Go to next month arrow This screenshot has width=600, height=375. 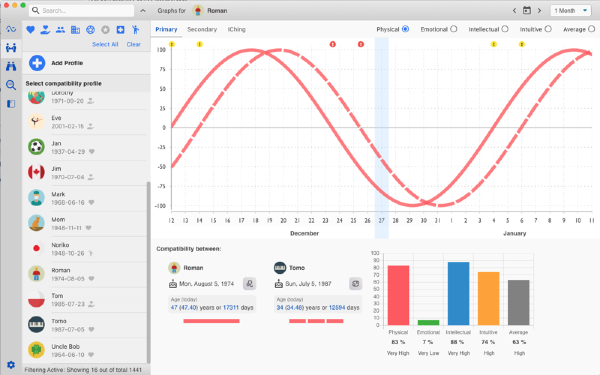click(540, 10)
